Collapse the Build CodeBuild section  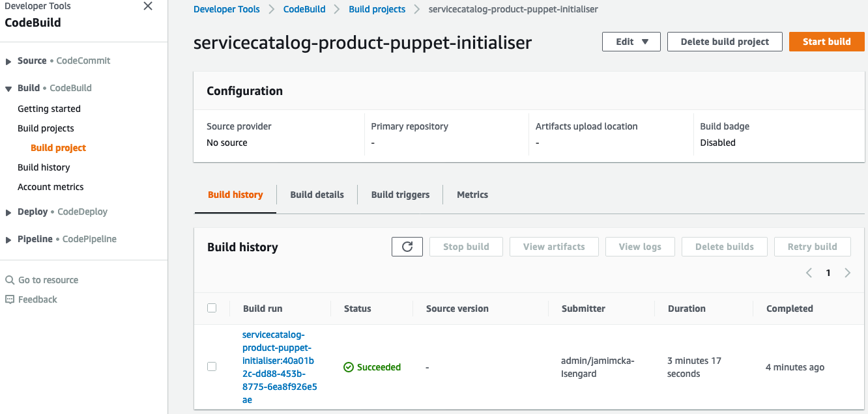coord(8,89)
